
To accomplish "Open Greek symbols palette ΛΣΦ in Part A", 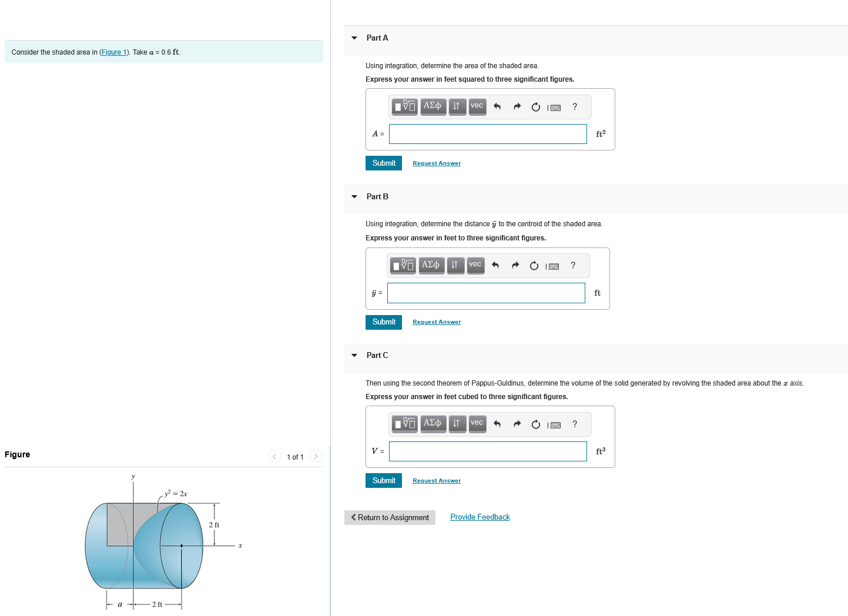I will tap(433, 106).
